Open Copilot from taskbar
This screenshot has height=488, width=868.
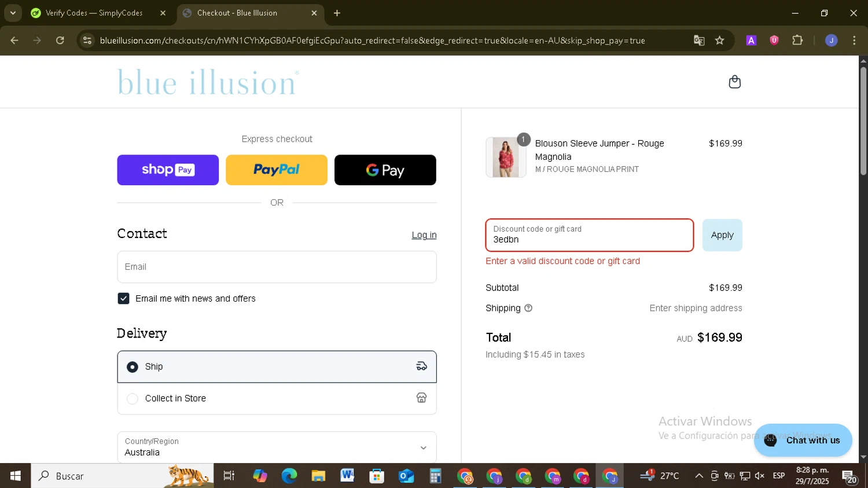260,476
